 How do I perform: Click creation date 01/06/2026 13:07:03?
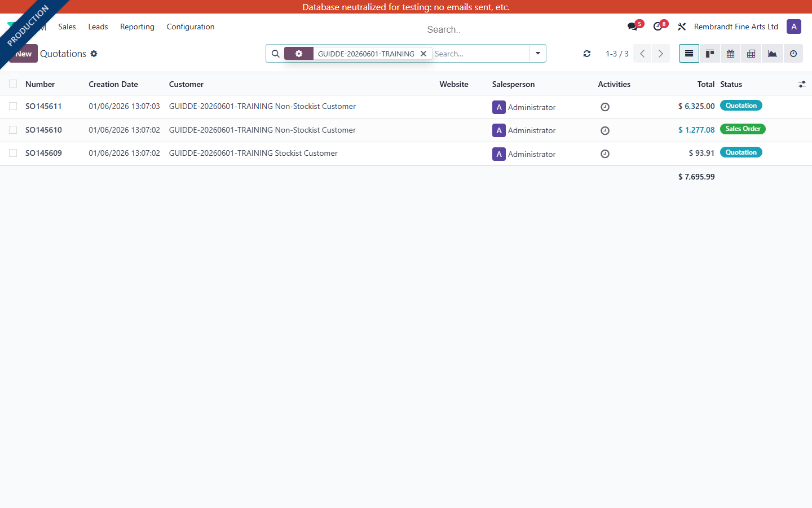click(x=124, y=106)
